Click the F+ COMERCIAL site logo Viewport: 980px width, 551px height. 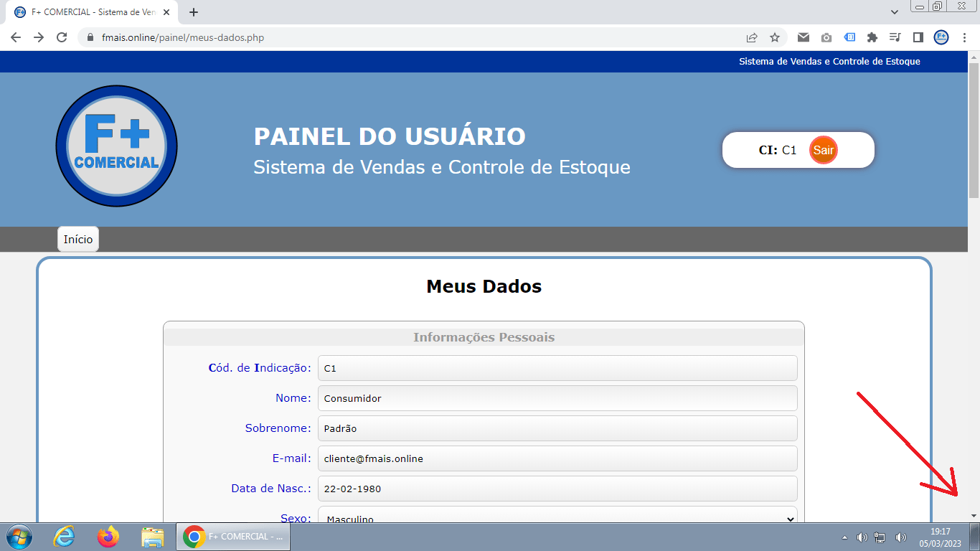click(x=116, y=146)
